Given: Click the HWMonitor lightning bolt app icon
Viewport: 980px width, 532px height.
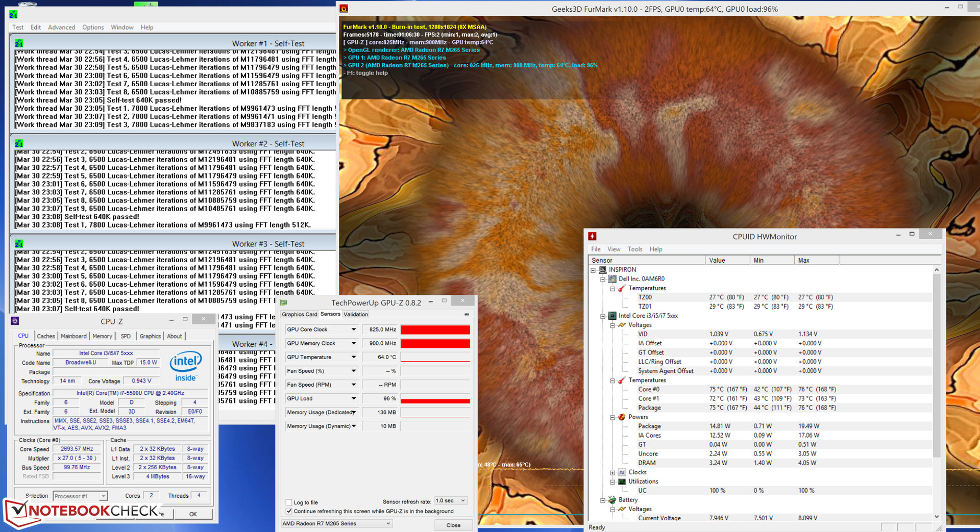Looking at the screenshot, I should pos(592,236).
